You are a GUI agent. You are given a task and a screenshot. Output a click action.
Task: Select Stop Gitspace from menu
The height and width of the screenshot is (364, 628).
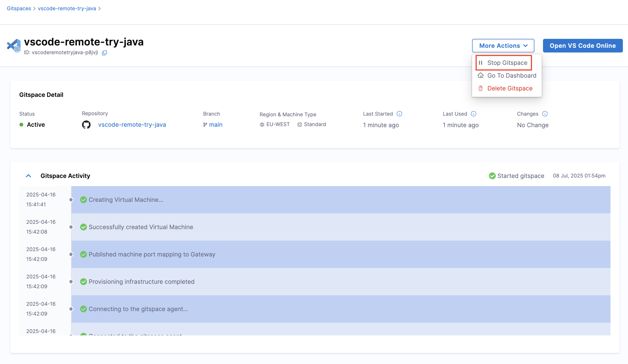tap(507, 63)
